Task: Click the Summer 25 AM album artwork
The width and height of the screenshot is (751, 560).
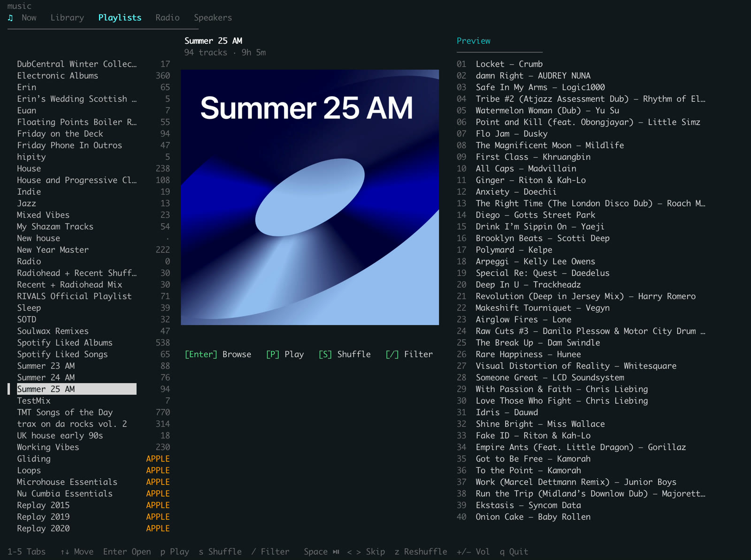Action: 310,197
